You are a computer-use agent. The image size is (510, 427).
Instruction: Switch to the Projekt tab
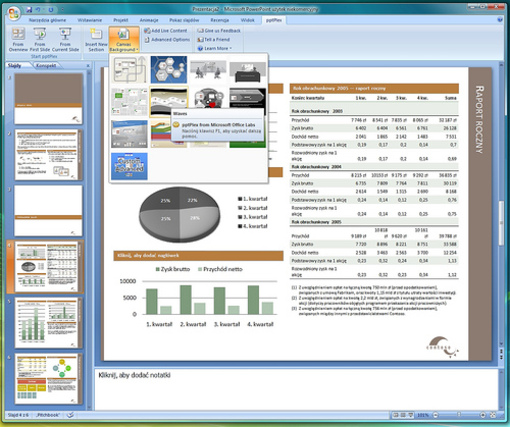(x=121, y=20)
